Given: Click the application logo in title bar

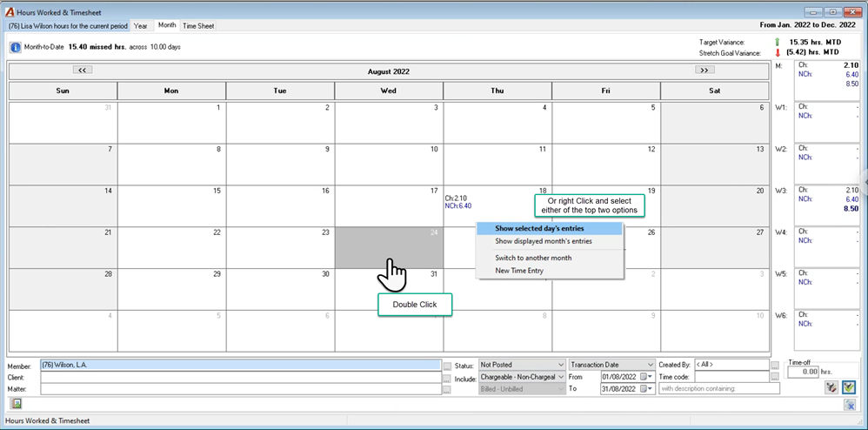Looking at the screenshot, I should click(10, 11).
